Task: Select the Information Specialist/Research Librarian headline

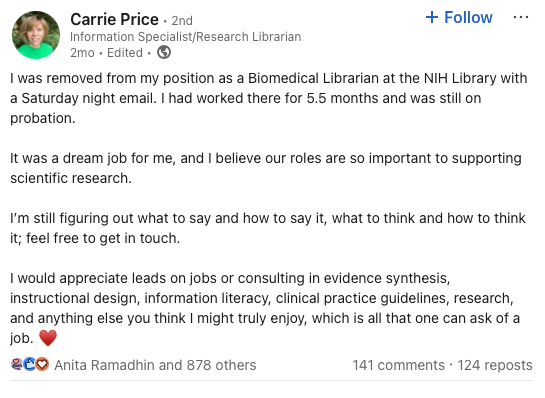Action: (186, 36)
